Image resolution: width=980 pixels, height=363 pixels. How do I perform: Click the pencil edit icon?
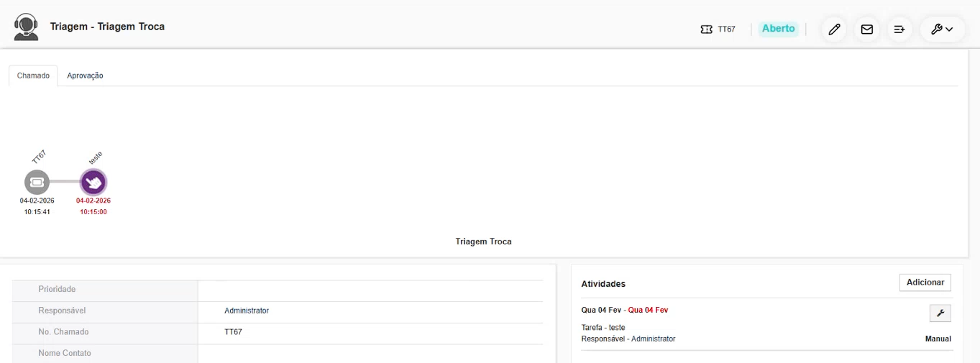pos(834,29)
